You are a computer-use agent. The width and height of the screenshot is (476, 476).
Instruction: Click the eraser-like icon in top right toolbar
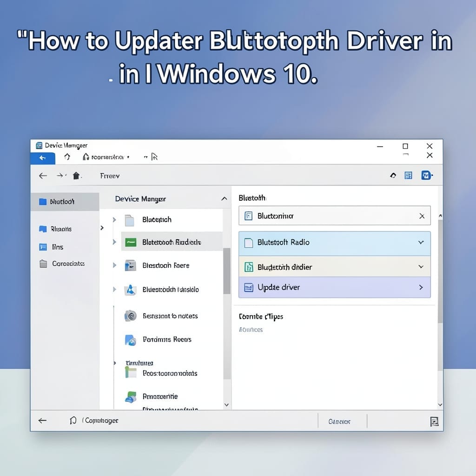point(393,175)
